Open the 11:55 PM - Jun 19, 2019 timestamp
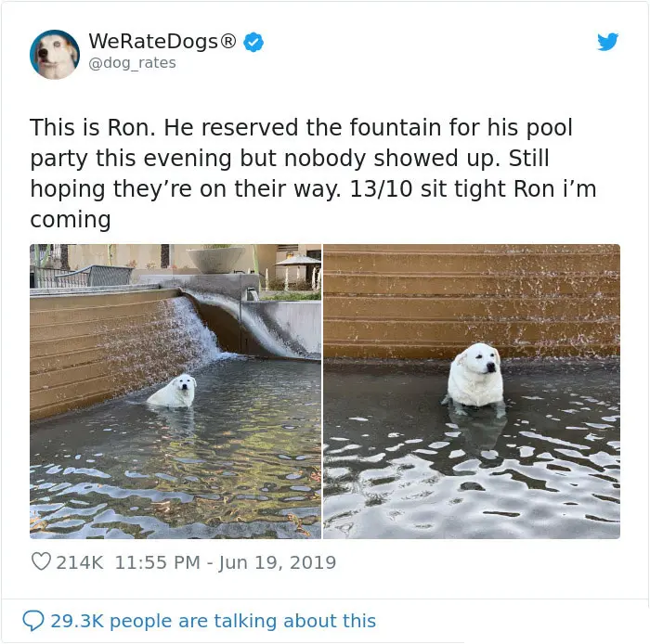Image resolution: width=650 pixels, height=644 pixels. [x=226, y=562]
